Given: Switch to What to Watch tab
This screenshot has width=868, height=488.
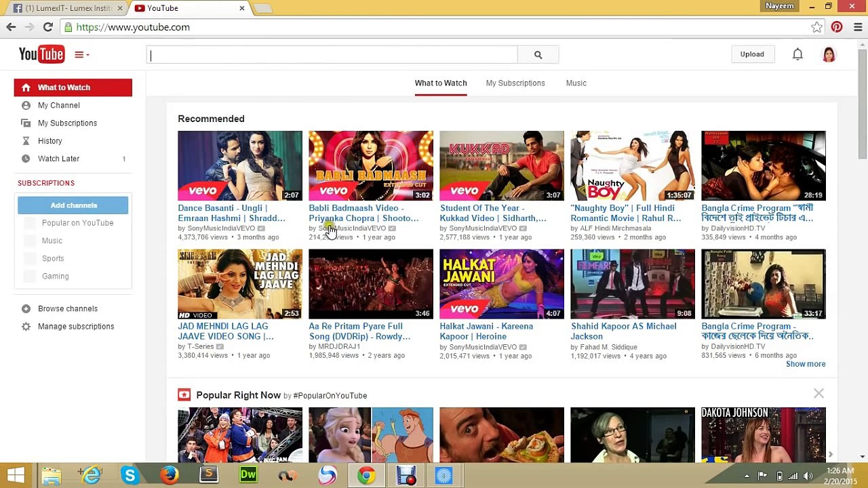Looking at the screenshot, I should click(441, 83).
